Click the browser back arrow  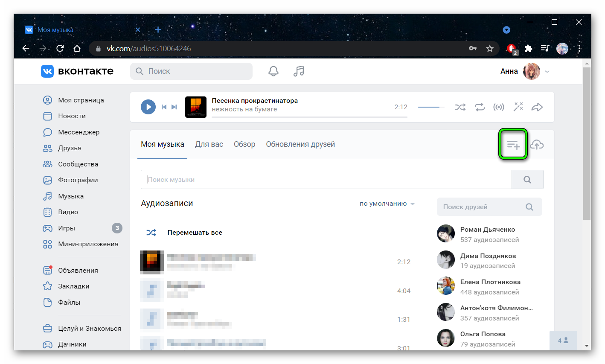[x=26, y=48]
